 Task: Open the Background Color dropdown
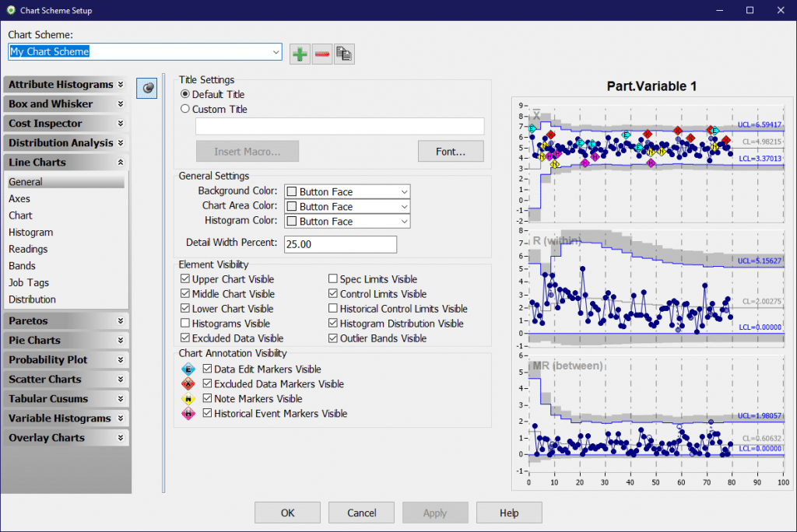point(404,192)
